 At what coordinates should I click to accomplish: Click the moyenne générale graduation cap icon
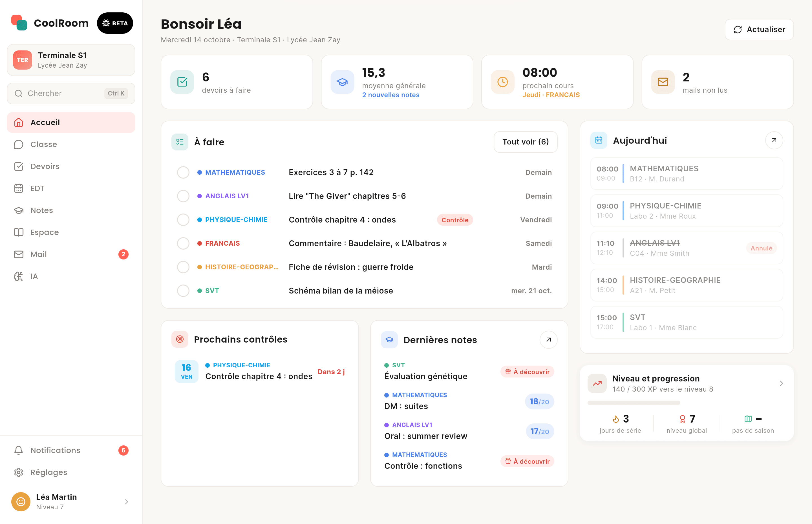342,82
